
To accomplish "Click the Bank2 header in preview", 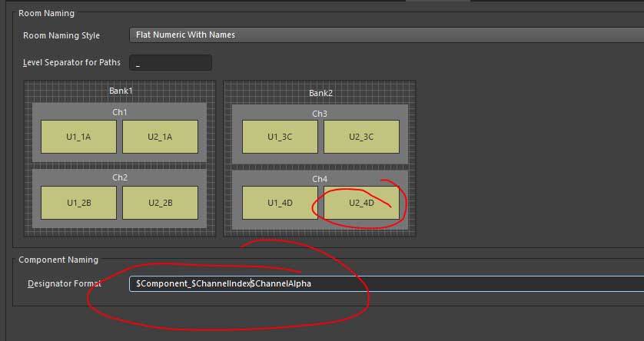I will point(320,93).
